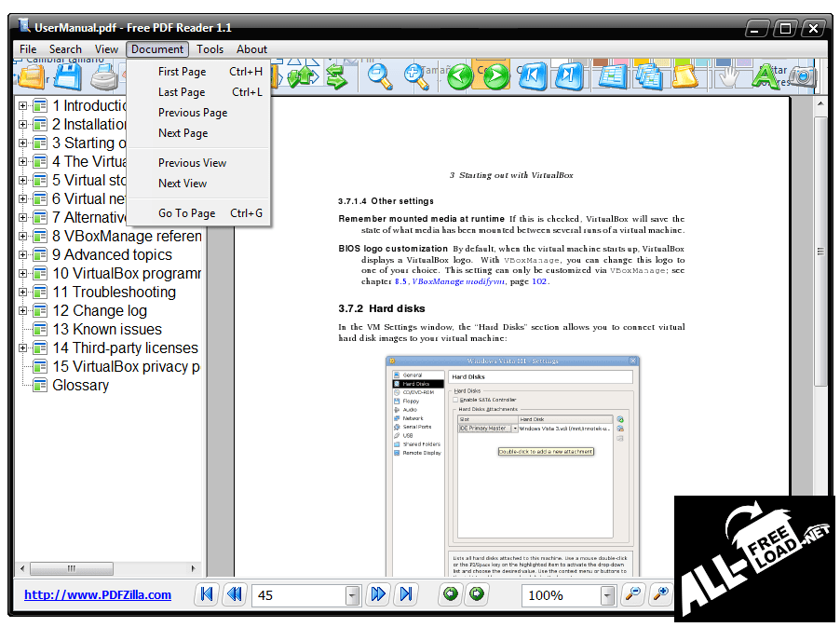Click the green right arrow toolbar icon
Image resolution: width=840 pixels, height=627 pixels.
[x=496, y=75]
